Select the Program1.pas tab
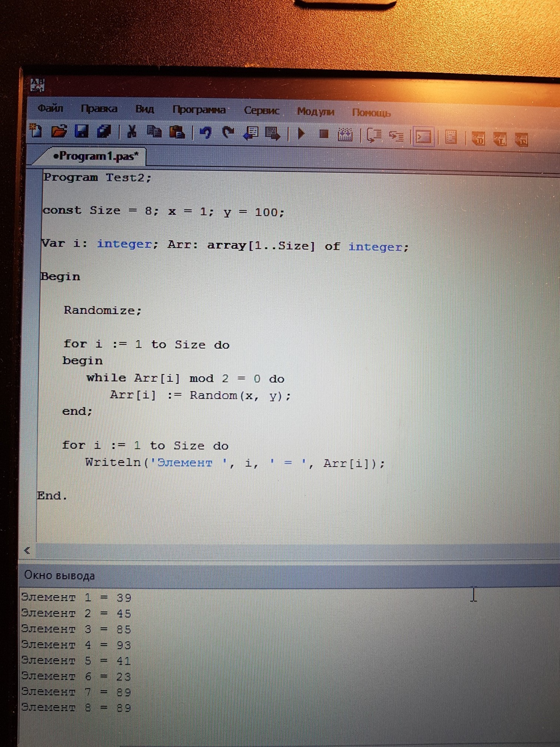 tap(95, 156)
